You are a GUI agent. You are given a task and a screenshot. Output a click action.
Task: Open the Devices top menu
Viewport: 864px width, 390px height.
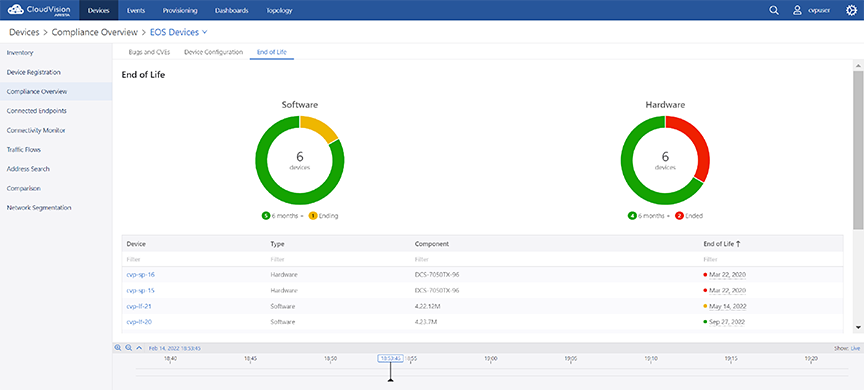point(99,10)
